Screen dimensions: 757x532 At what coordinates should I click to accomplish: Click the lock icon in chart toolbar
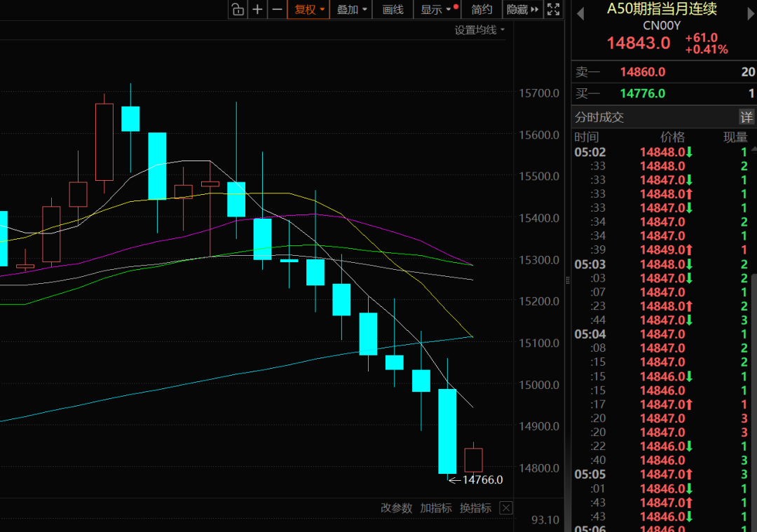tap(238, 9)
